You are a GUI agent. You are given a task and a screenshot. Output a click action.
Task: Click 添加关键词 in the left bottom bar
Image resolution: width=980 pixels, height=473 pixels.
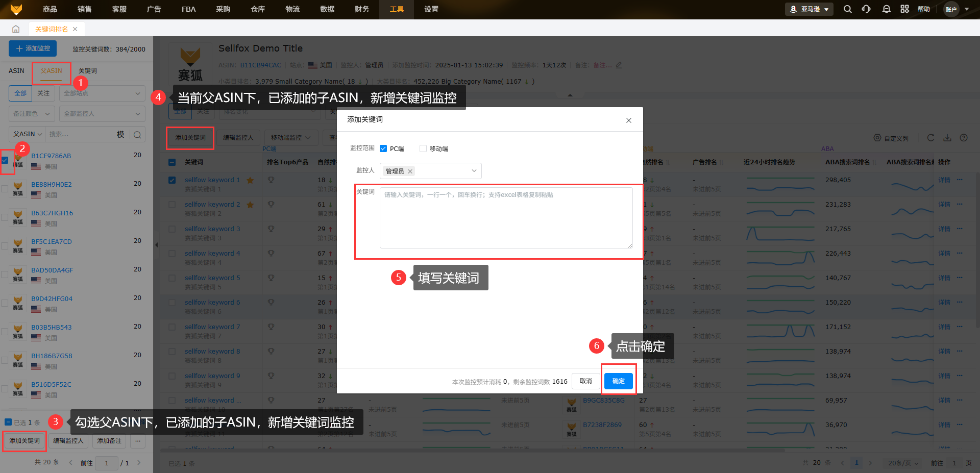click(x=24, y=441)
